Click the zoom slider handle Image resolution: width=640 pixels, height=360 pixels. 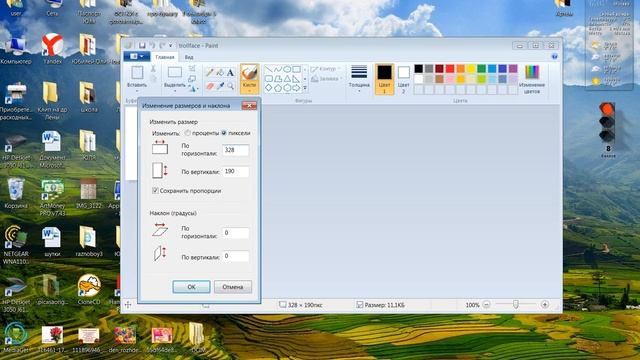click(x=516, y=304)
